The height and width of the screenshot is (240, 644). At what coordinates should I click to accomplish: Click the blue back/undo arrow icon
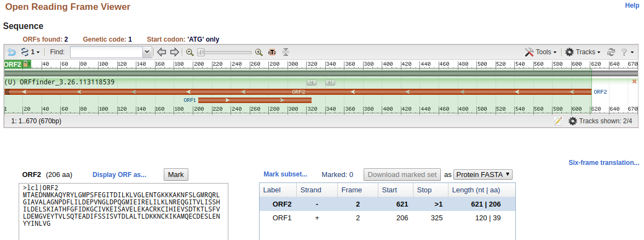[12, 52]
